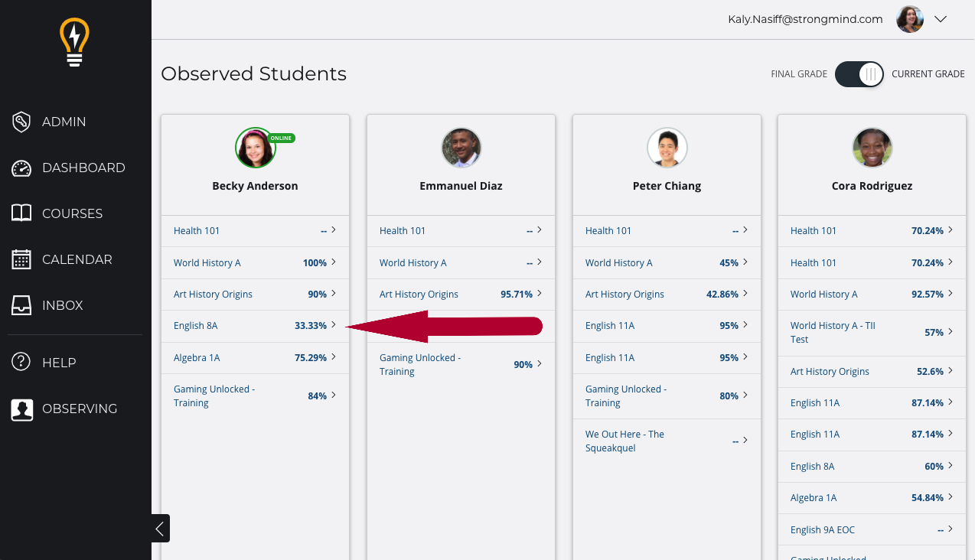Open INBOX in the sidebar
The height and width of the screenshot is (560, 975).
pos(63,305)
